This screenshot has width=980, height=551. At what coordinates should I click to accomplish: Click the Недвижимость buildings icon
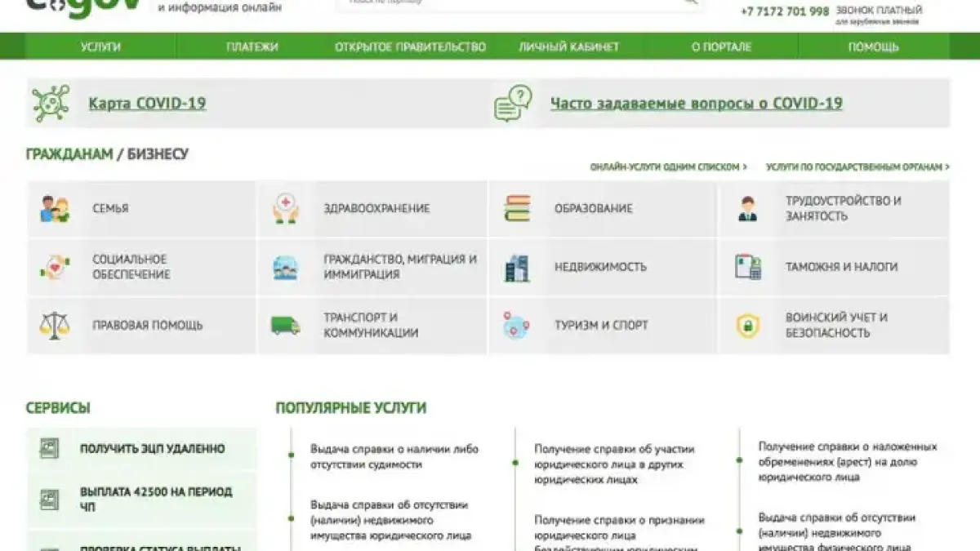pos(517,268)
